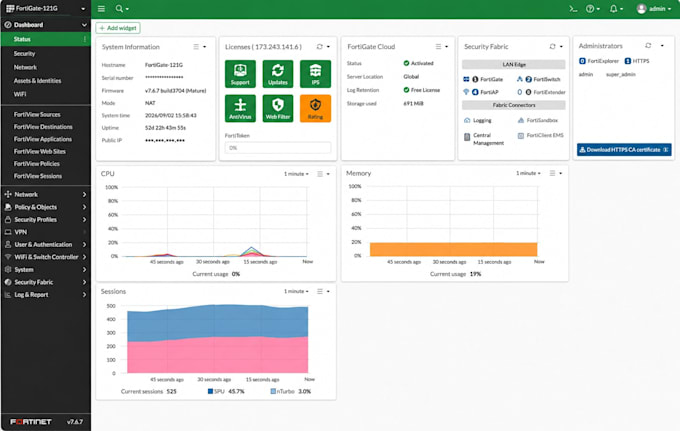This screenshot has width=680, height=431.
Task: Select the AntiVirus license tile
Action: pyautogui.click(x=240, y=108)
